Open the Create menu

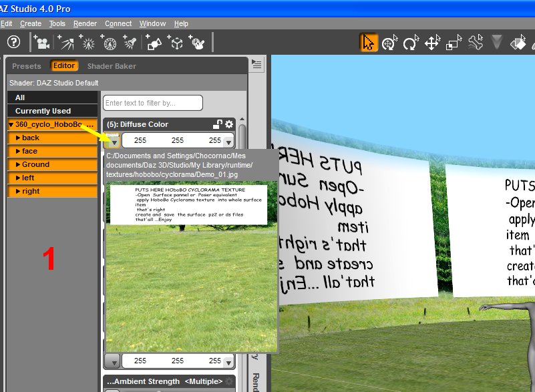(x=31, y=23)
